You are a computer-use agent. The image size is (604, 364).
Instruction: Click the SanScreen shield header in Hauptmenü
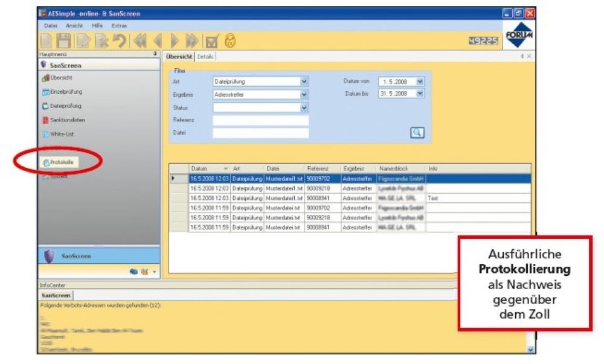click(99, 65)
